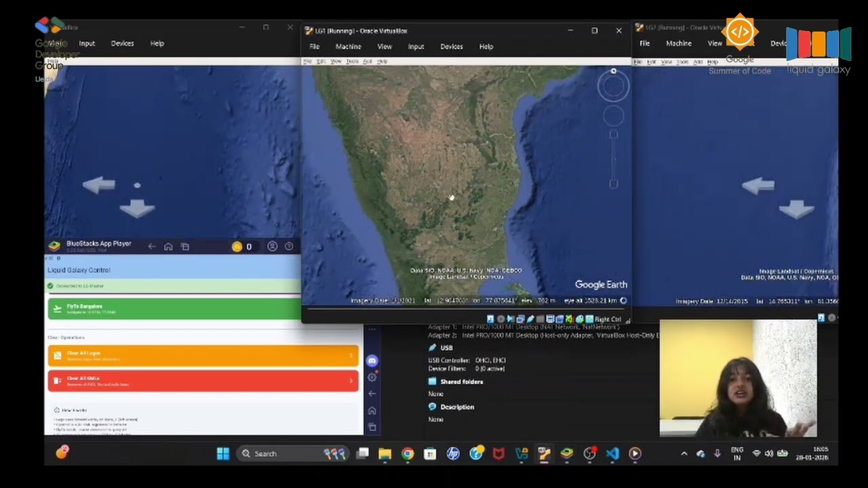
Task: Open Devices menu in LG1 VirtualBox window
Action: pyautogui.click(x=451, y=47)
